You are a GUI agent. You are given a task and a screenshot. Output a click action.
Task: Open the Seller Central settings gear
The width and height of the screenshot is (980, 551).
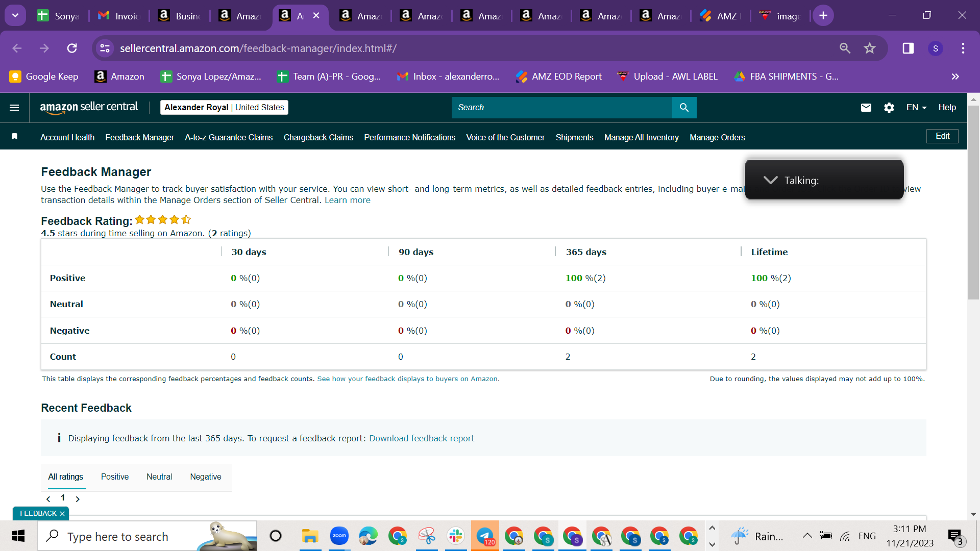coord(889,108)
